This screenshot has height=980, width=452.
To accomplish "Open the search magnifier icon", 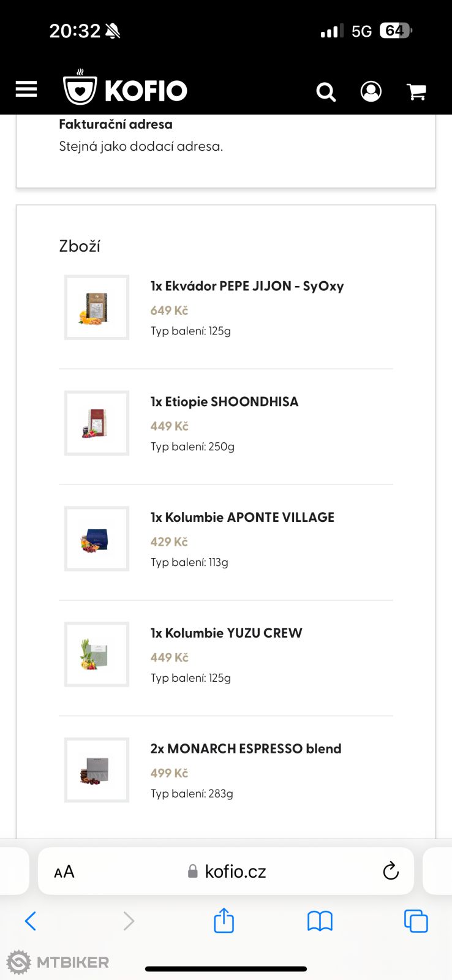I will [x=326, y=92].
